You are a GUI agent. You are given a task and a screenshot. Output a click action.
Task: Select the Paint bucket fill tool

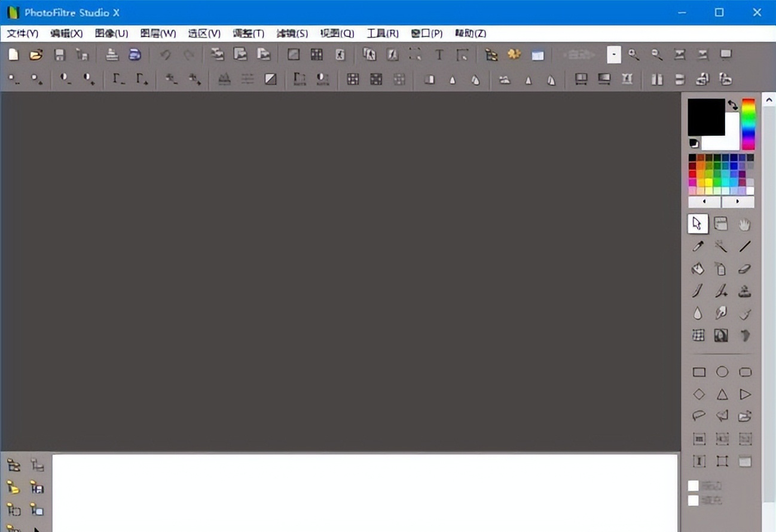[698, 269]
